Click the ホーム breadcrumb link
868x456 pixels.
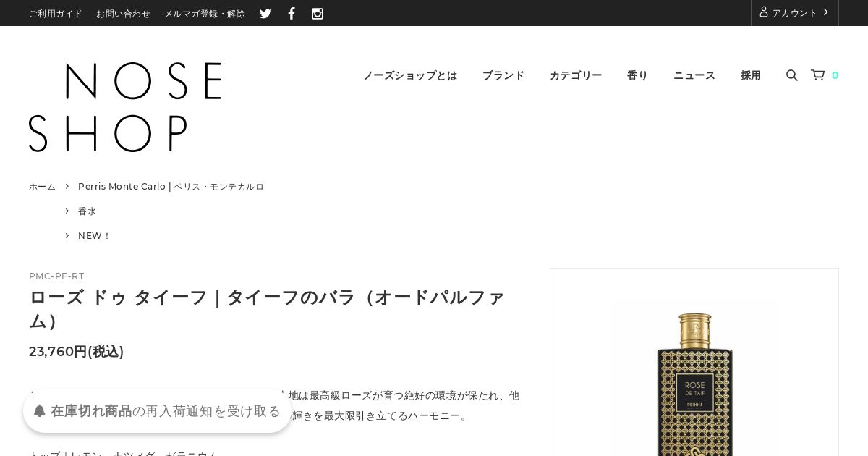tap(42, 187)
